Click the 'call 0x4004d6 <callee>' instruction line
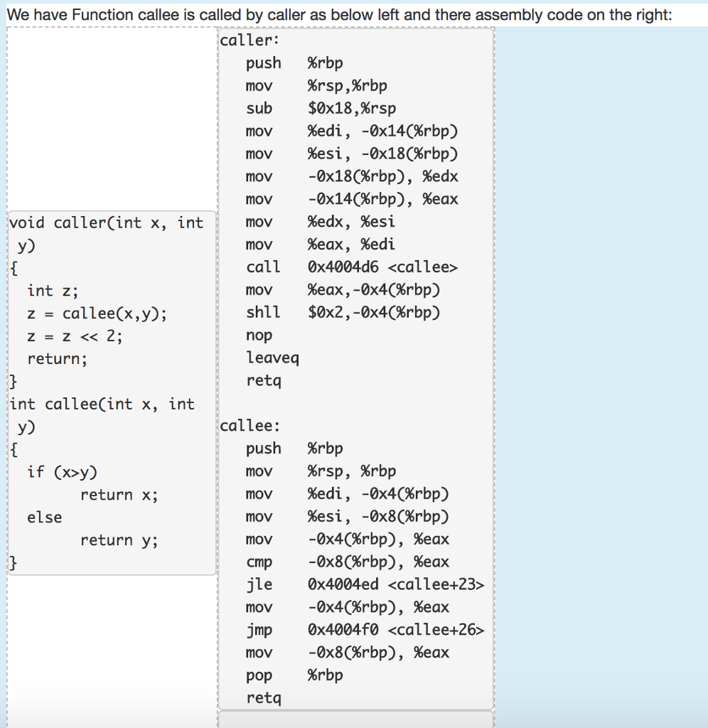The width and height of the screenshot is (708, 728). click(352, 267)
